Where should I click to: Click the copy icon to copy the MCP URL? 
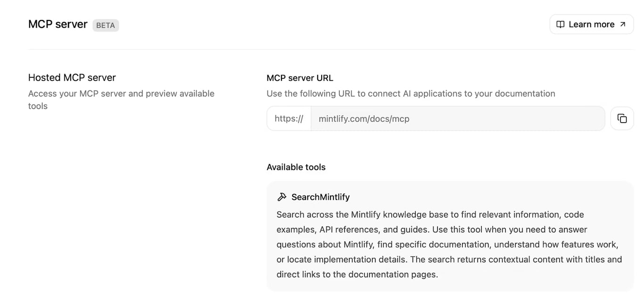622,118
